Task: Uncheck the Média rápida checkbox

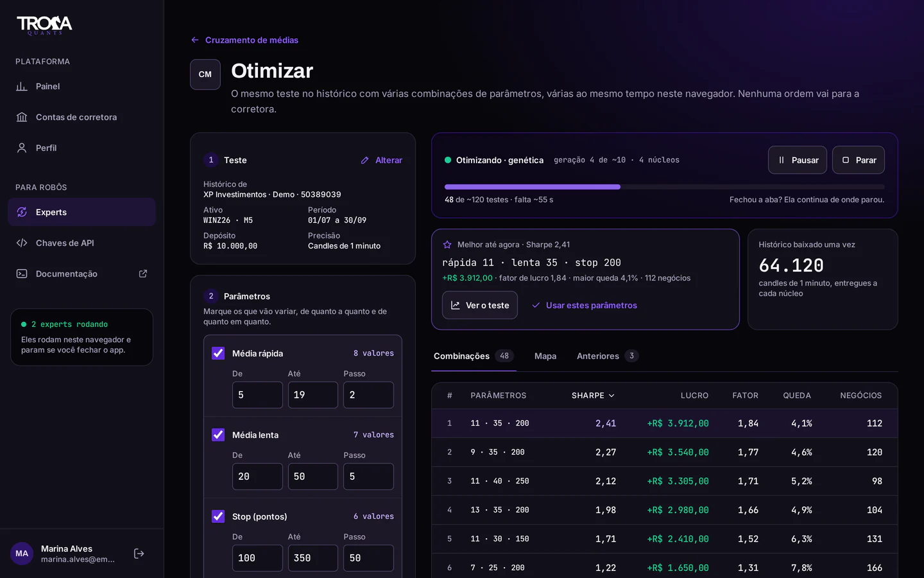Action: pos(218,353)
